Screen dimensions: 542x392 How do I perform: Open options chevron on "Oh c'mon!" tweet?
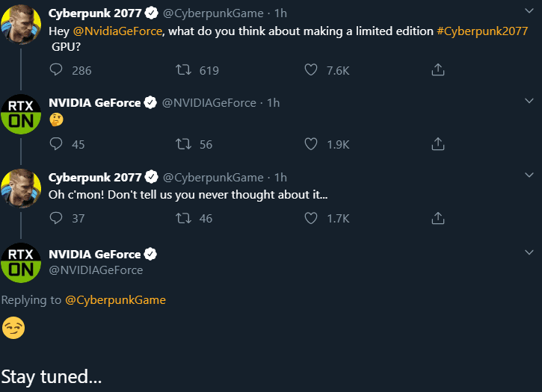[530, 178]
